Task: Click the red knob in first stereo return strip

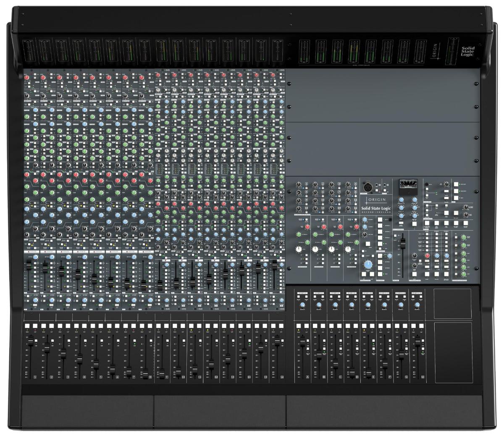Action: [x=307, y=227]
